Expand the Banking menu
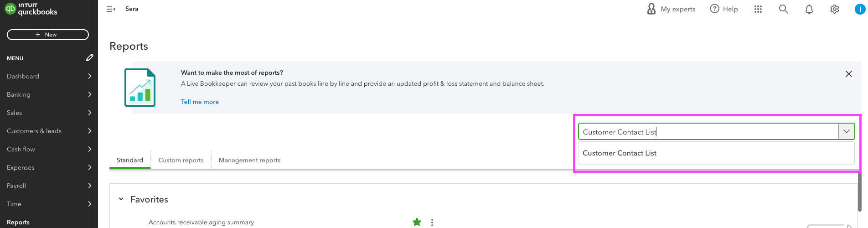 pyautogui.click(x=49, y=94)
